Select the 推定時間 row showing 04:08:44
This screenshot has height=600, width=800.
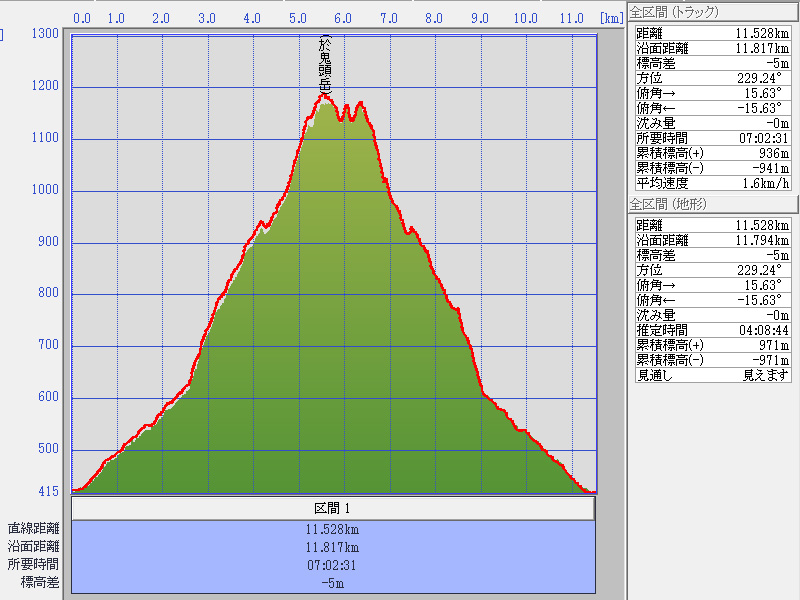713,330
